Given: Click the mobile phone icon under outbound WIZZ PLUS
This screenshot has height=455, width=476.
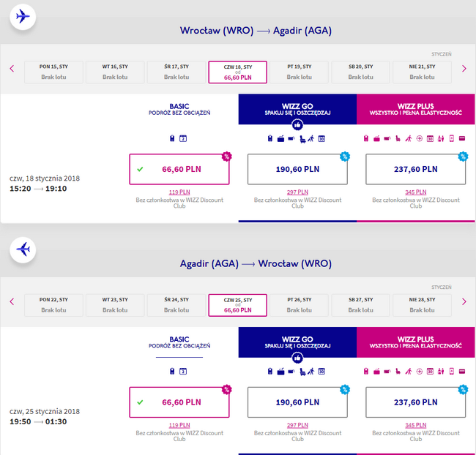Looking at the screenshot, I should coord(452,139).
